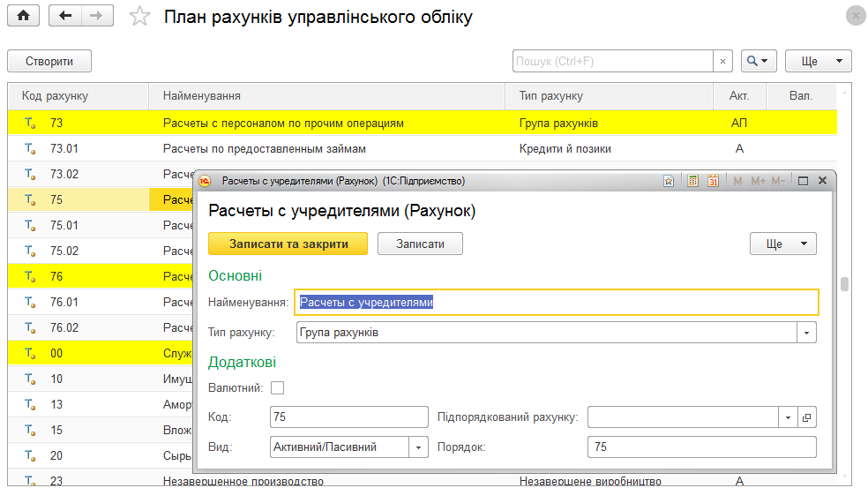The width and height of the screenshot is (868, 488).
Task: Select account icon in row 20
Action: point(30,455)
